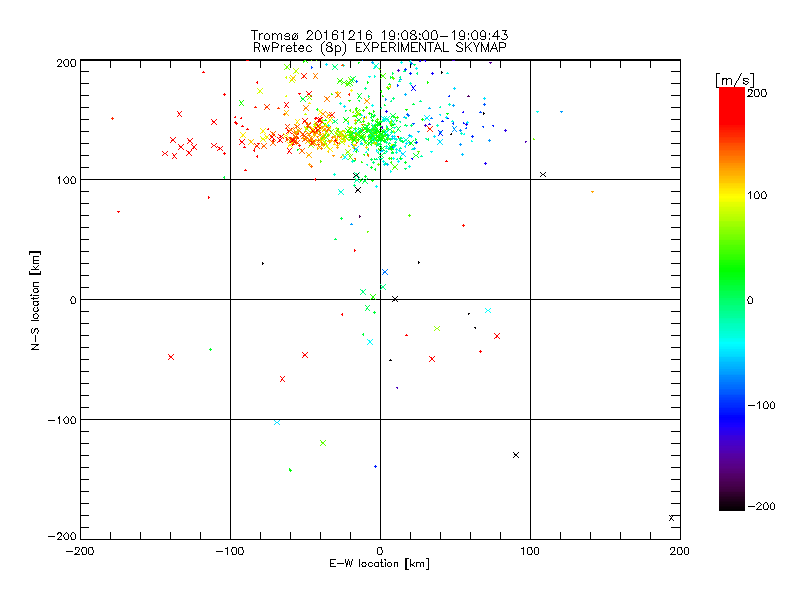Click the black cross near E-W 108, N-S 104
This screenshot has width=800, height=600.
[543, 174]
